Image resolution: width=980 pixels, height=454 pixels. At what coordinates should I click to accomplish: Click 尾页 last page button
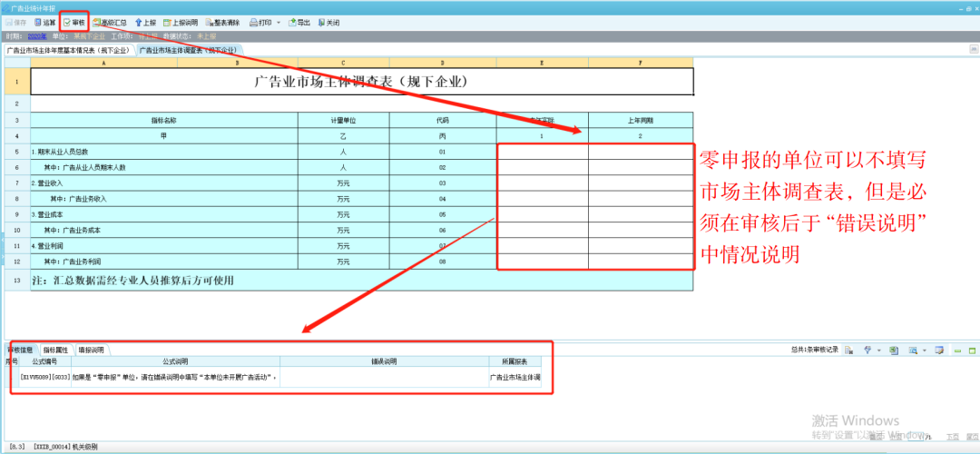click(x=972, y=437)
